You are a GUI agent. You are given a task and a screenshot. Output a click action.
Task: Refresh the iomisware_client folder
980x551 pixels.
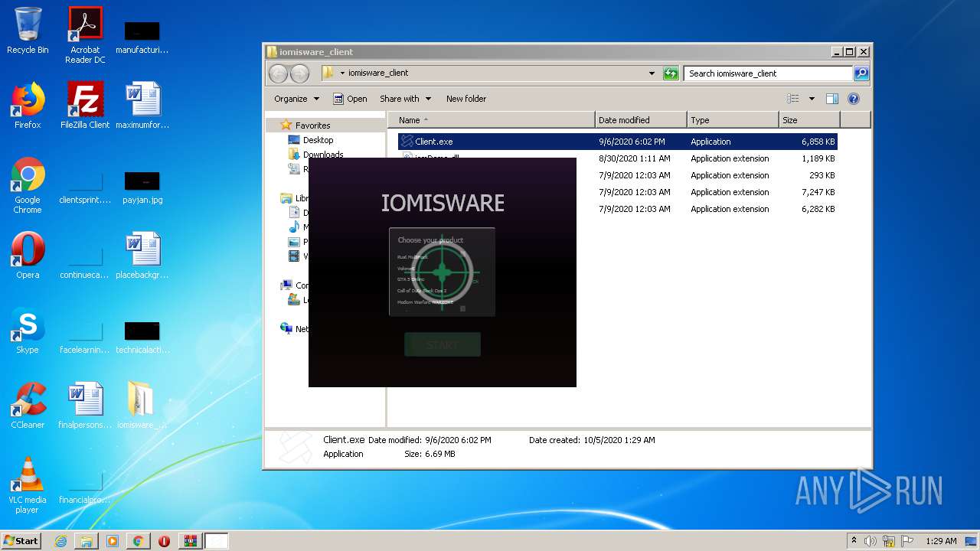tap(671, 73)
